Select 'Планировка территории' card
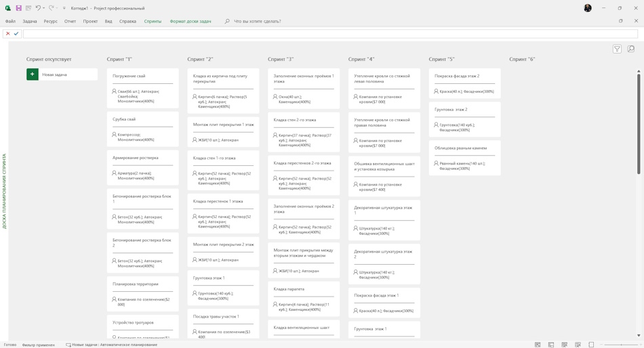Viewport: 644px width, 348px height. pos(142,295)
